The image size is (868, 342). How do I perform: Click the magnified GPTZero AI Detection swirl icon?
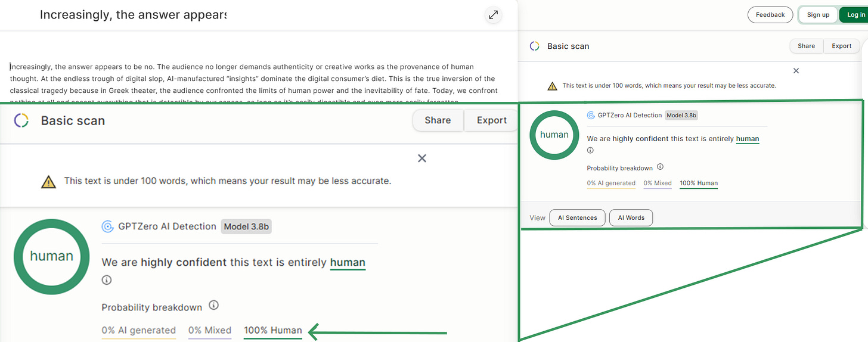(x=108, y=226)
